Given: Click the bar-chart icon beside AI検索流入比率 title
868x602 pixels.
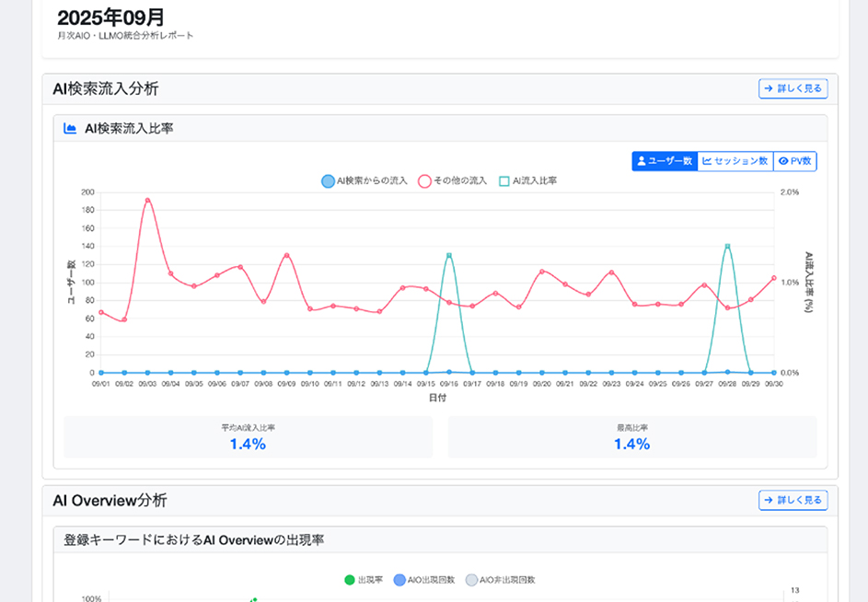Looking at the screenshot, I should tap(69, 128).
